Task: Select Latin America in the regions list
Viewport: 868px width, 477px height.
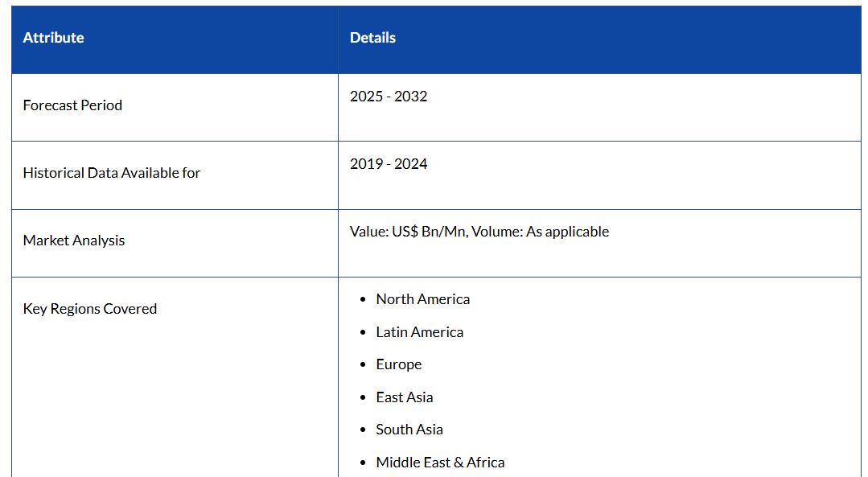Action: pyautogui.click(x=419, y=332)
